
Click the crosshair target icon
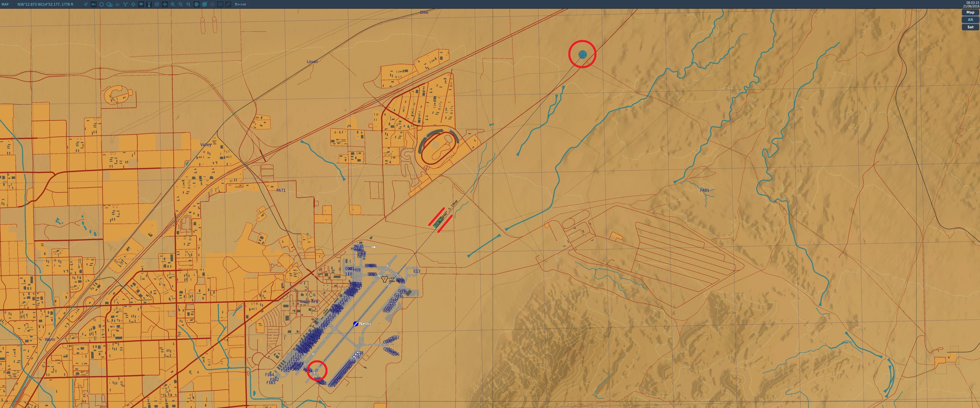pyautogui.click(x=133, y=4)
